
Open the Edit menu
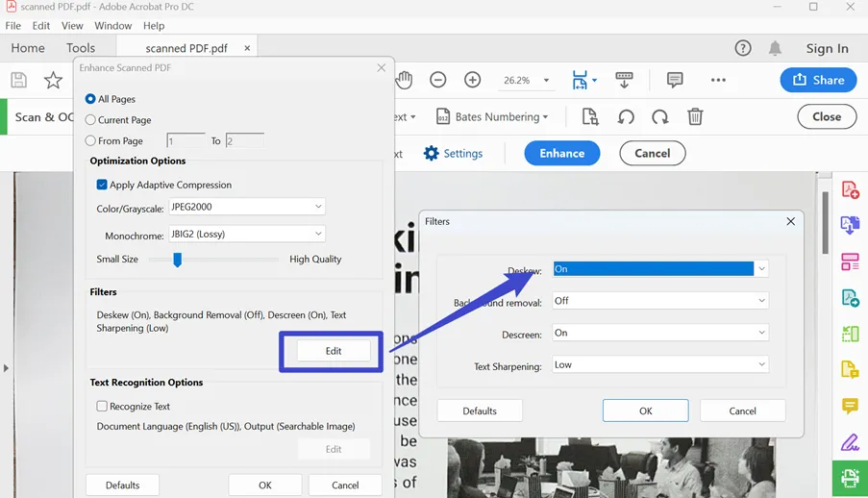click(41, 26)
